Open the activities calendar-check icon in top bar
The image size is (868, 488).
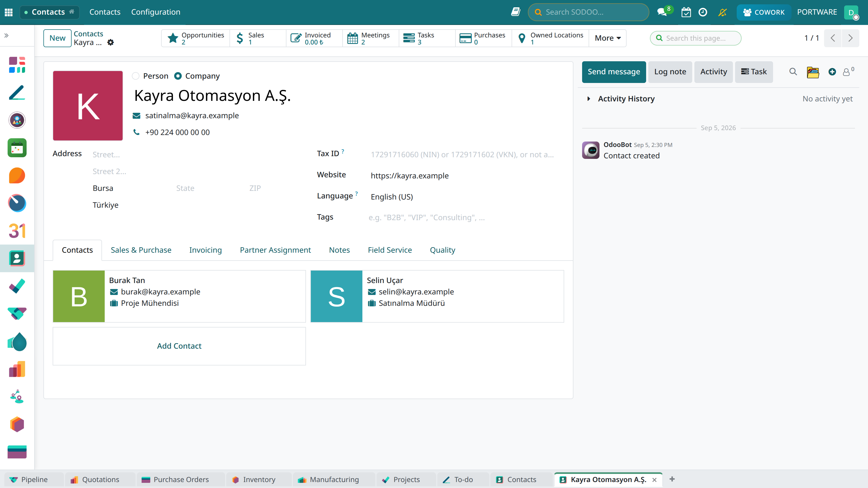pyautogui.click(x=686, y=12)
